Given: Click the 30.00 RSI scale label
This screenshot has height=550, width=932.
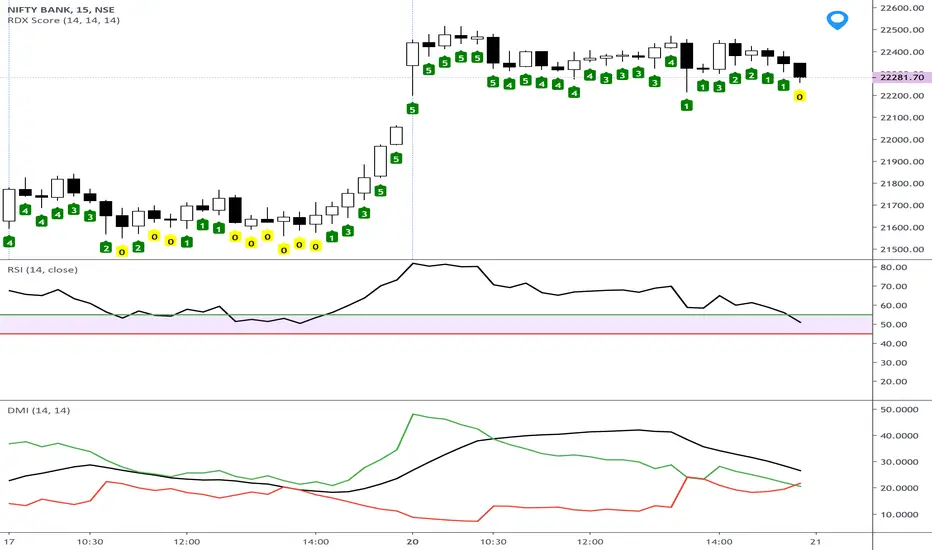Looking at the screenshot, I should [x=893, y=363].
